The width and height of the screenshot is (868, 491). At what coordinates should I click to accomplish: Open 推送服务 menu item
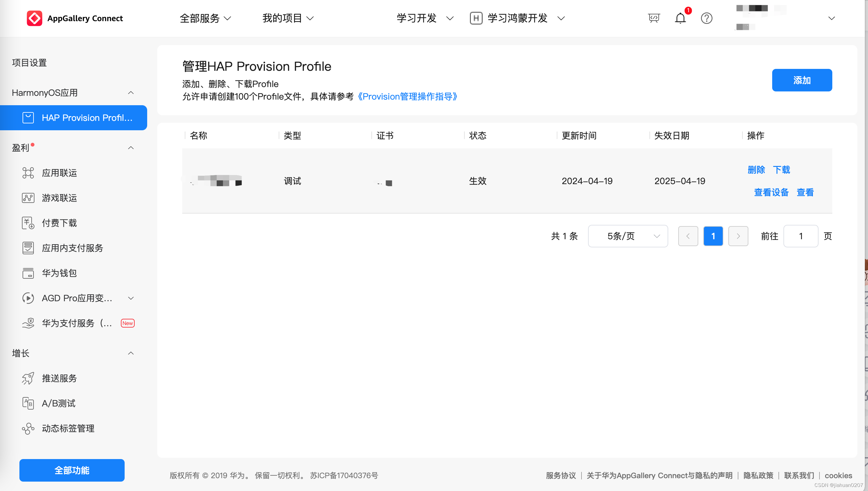[59, 378]
